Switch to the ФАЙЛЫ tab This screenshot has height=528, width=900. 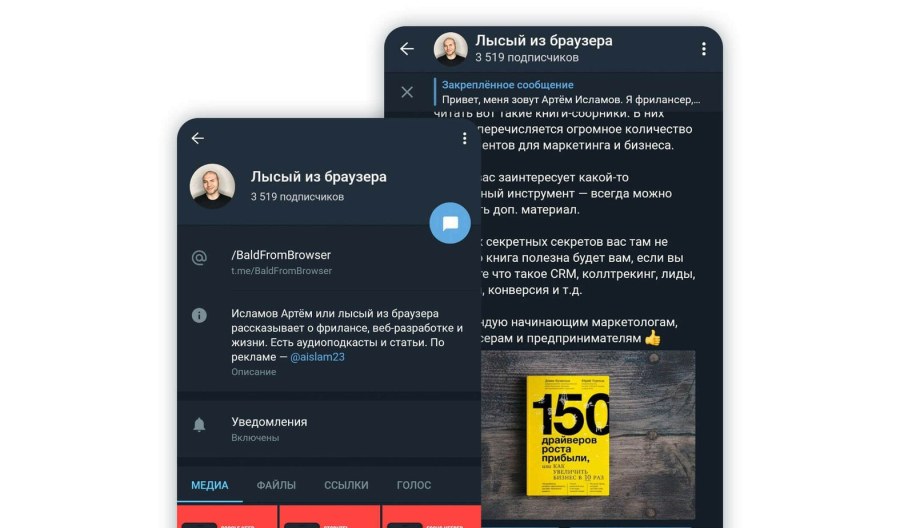[276, 485]
